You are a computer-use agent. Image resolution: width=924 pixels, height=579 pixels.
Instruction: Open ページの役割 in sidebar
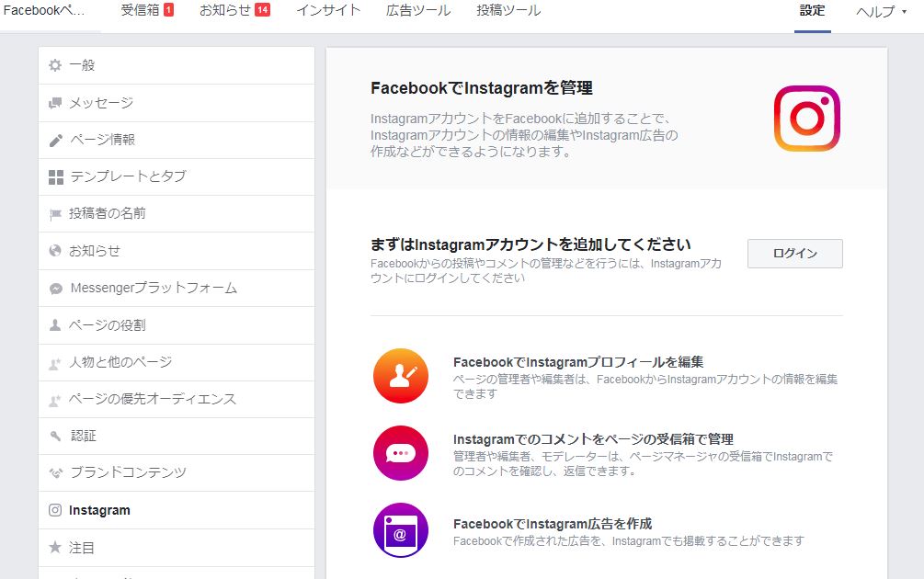pyautogui.click(x=177, y=325)
